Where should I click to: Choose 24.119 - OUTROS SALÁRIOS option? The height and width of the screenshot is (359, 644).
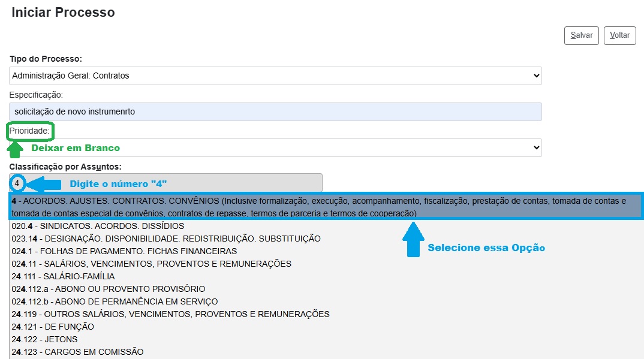click(170, 314)
